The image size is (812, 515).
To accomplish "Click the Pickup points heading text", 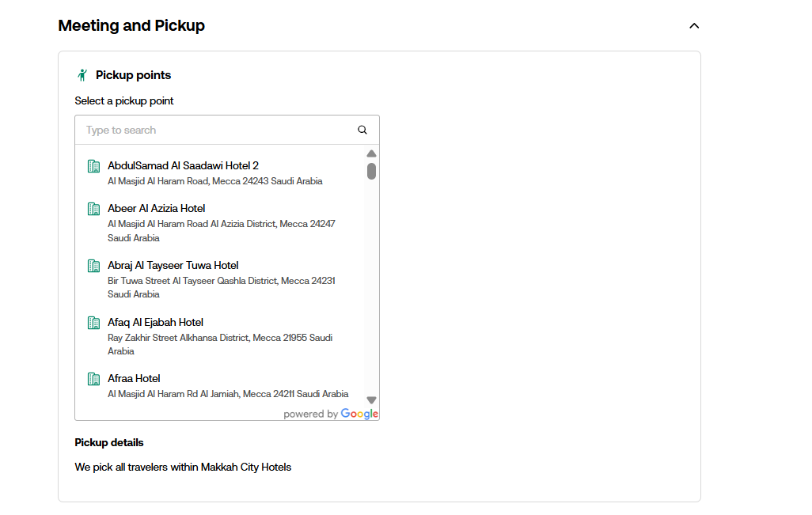I will (x=133, y=75).
